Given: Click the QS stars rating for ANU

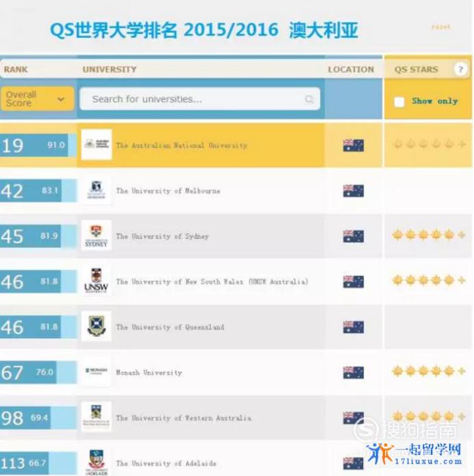Looking at the screenshot, I should [x=429, y=144].
